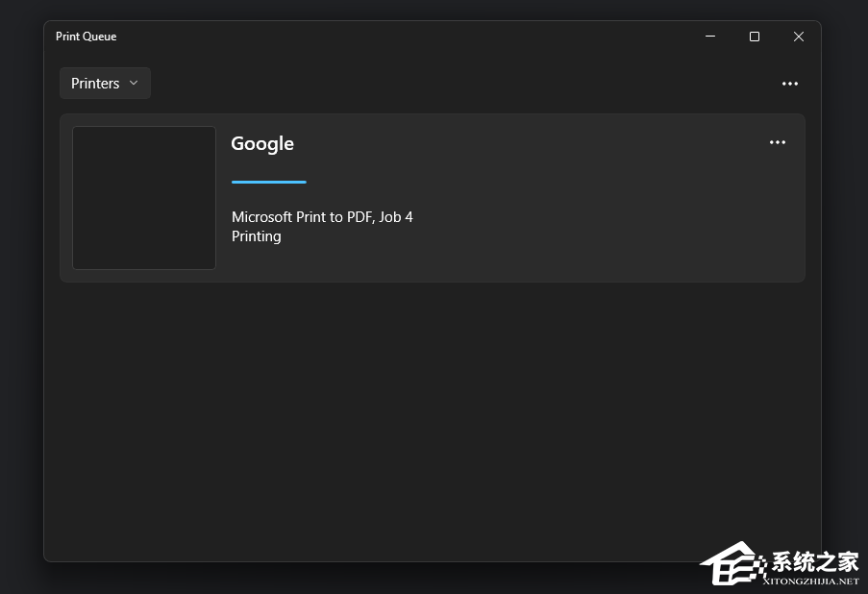Viewport: 868px width, 594px height.
Task: Open the Printers dropdown
Action: pyautogui.click(x=105, y=83)
